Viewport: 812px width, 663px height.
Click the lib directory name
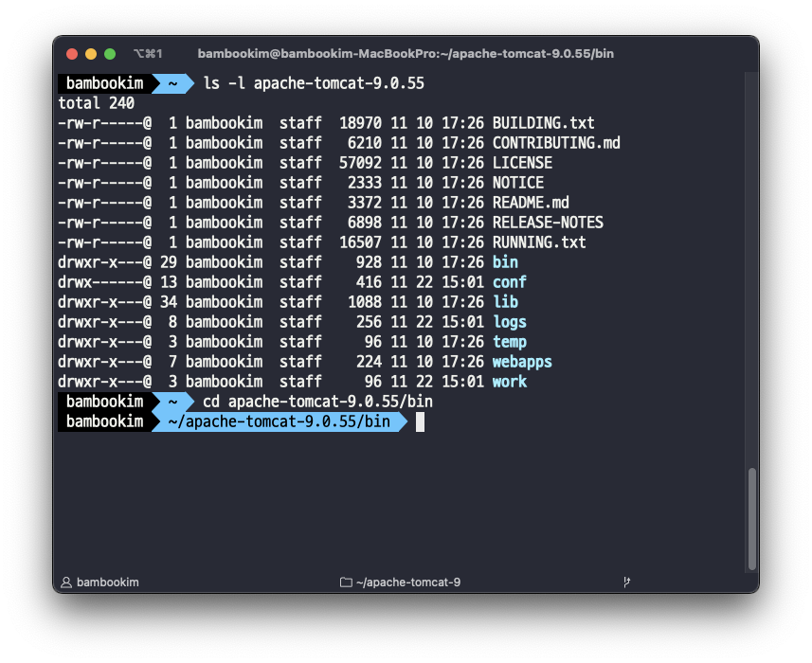[x=505, y=302]
